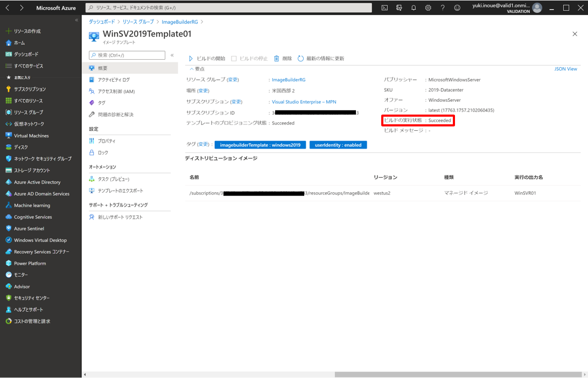This screenshot has height=378, width=588.
Task: Click ダッシュボード in the breadcrumb
Action: (102, 22)
